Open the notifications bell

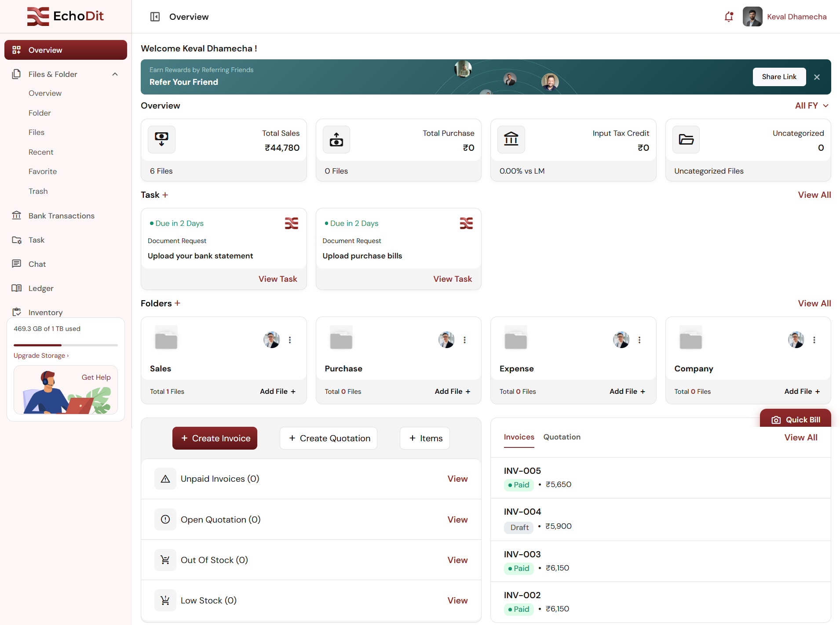729,17
